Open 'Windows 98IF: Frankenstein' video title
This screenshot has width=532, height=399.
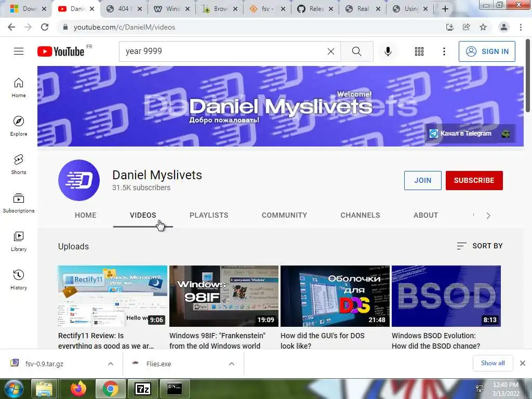tap(218, 341)
